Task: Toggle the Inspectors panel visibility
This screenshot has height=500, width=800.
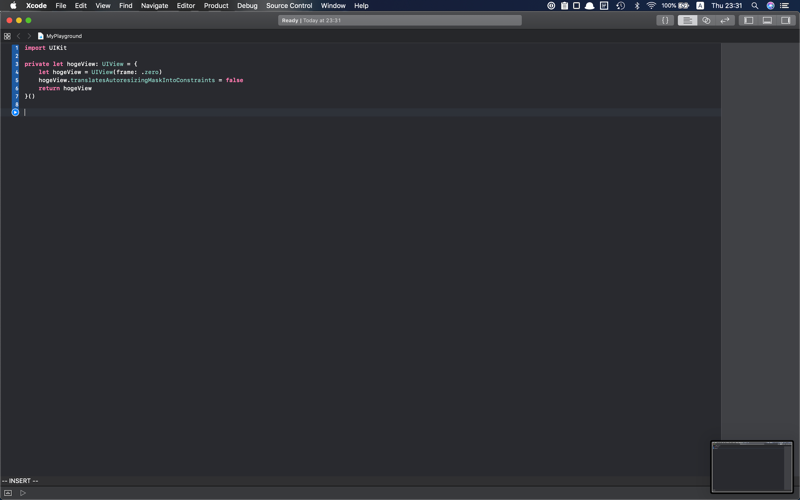Action: click(786, 20)
